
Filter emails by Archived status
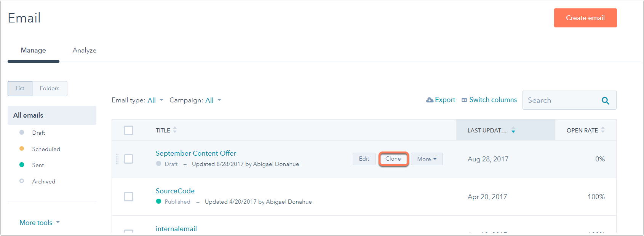point(44,182)
